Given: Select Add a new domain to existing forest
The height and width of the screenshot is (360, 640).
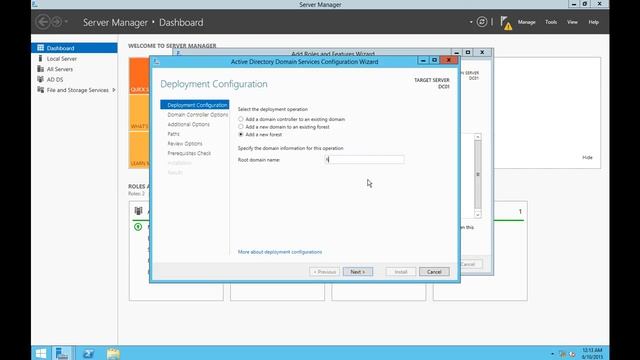Looking at the screenshot, I should click(241, 127).
